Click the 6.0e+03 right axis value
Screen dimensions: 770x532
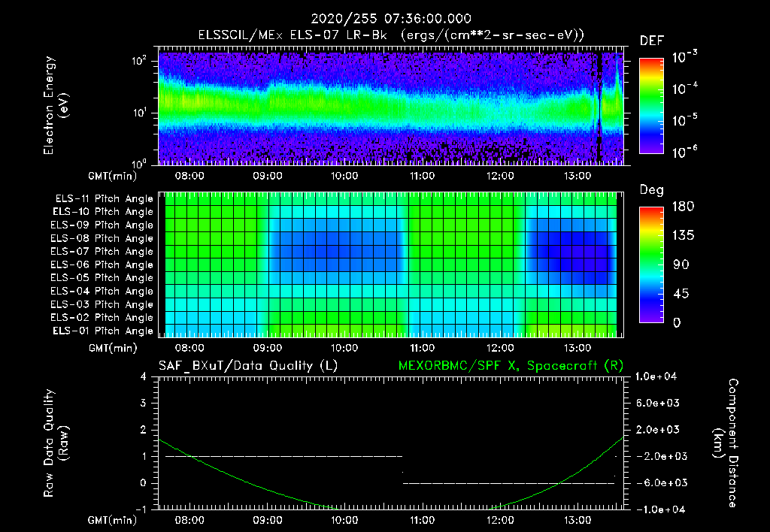pos(657,403)
